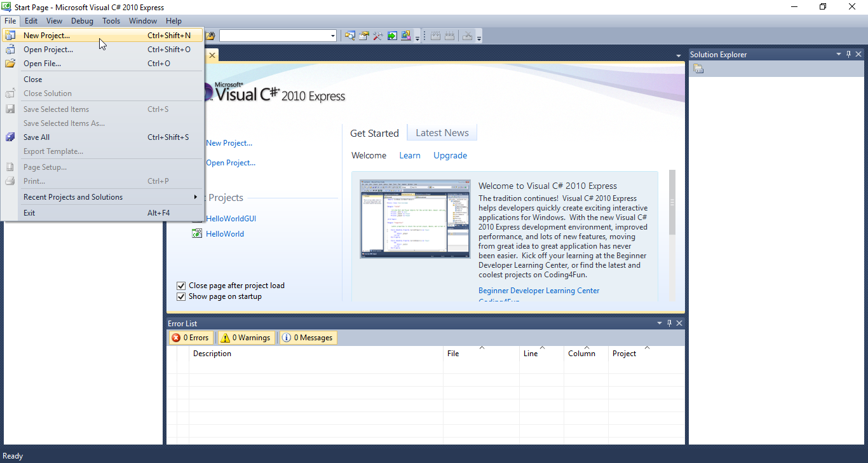Click the Solution Explorer panel's Properties icon
Image resolution: width=868 pixels, height=463 pixels.
698,69
